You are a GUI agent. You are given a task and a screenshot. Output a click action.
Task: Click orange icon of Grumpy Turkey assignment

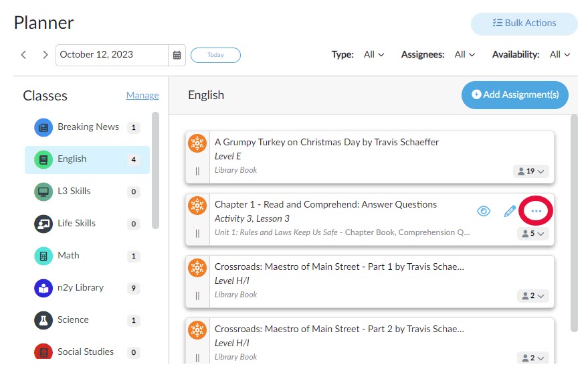(x=197, y=143)
